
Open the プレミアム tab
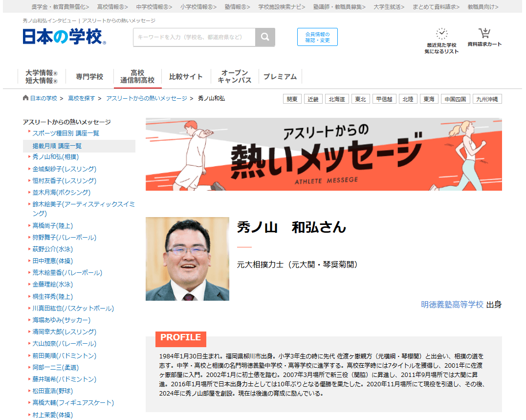280,76
